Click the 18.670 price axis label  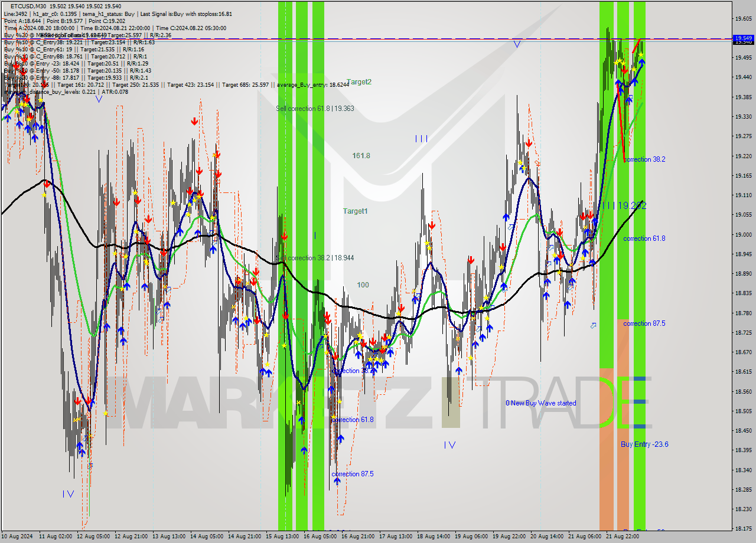click(x=743, y=352)
